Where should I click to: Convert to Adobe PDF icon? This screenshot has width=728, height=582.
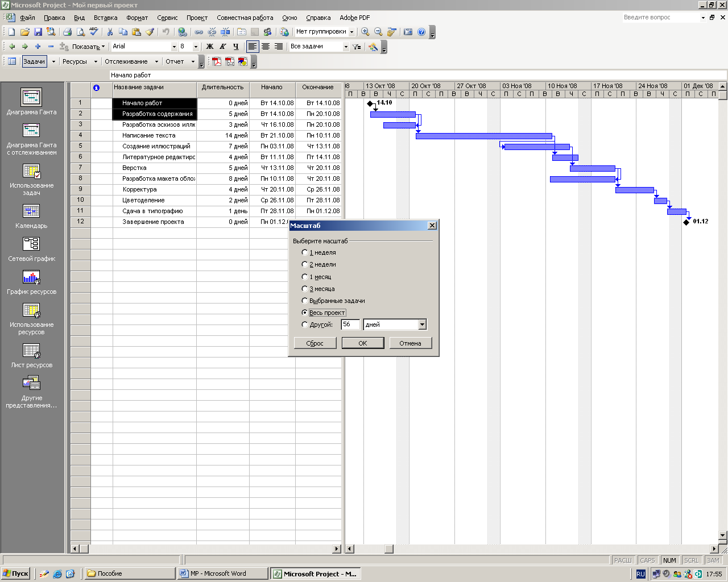tap(217, 61)
